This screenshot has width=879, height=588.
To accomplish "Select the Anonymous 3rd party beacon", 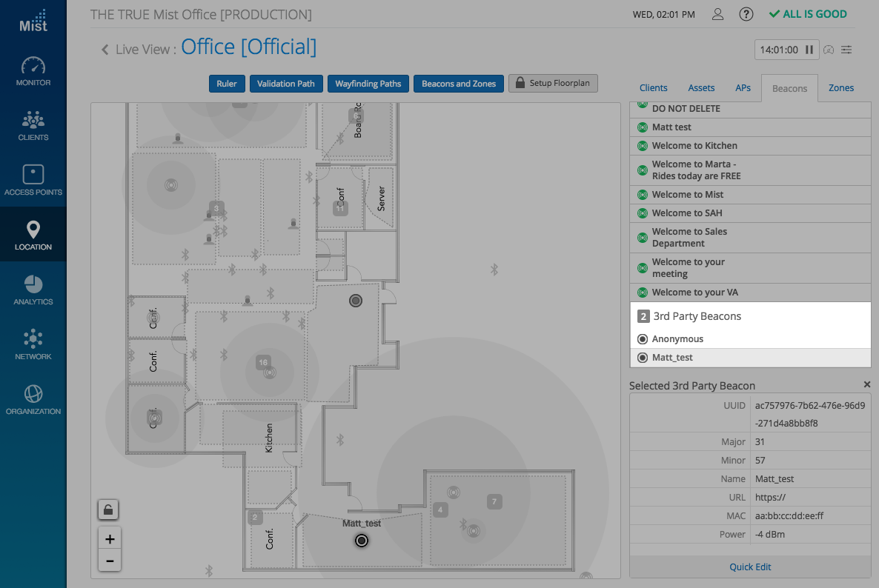I will click(x=750, y=338).
